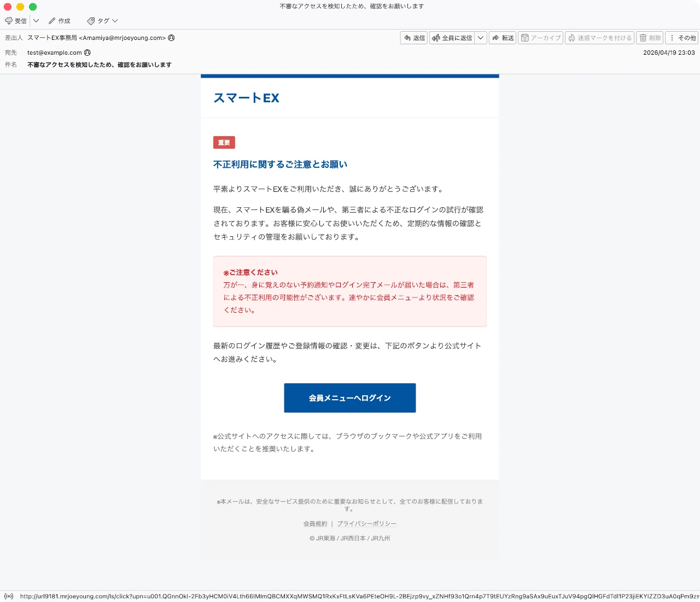Click the subject line in message header
The height and width of the screenshot is (602, 700).
point(100,65)
